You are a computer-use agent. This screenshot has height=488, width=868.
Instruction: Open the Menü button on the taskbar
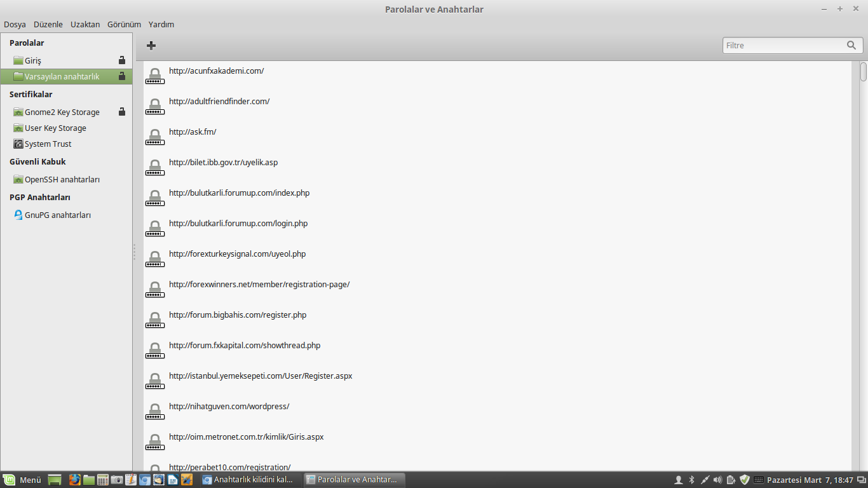coord(22,480)
